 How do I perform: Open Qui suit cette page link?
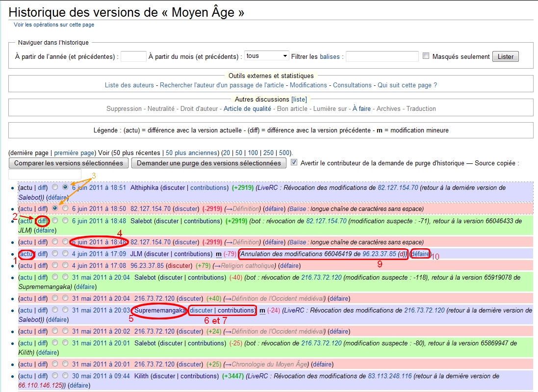click(x=407, y=85)
